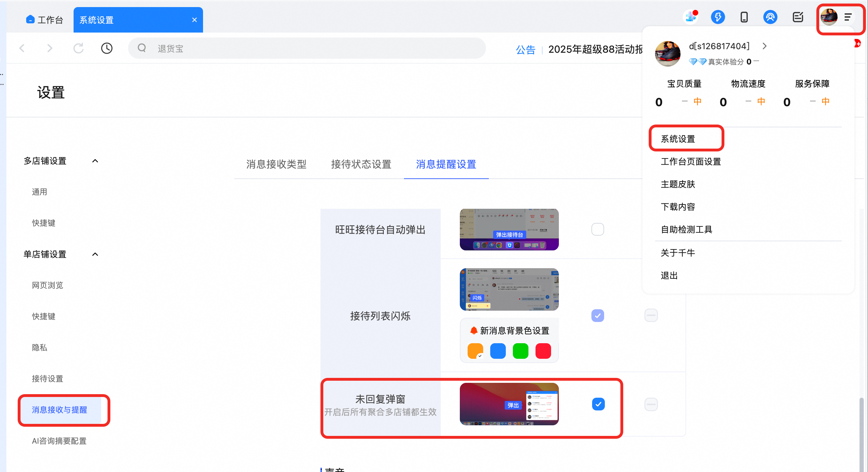Expand account d[s126817404] arrow
The height and width of the screenshot is (472, 868).
click(764, 46)
